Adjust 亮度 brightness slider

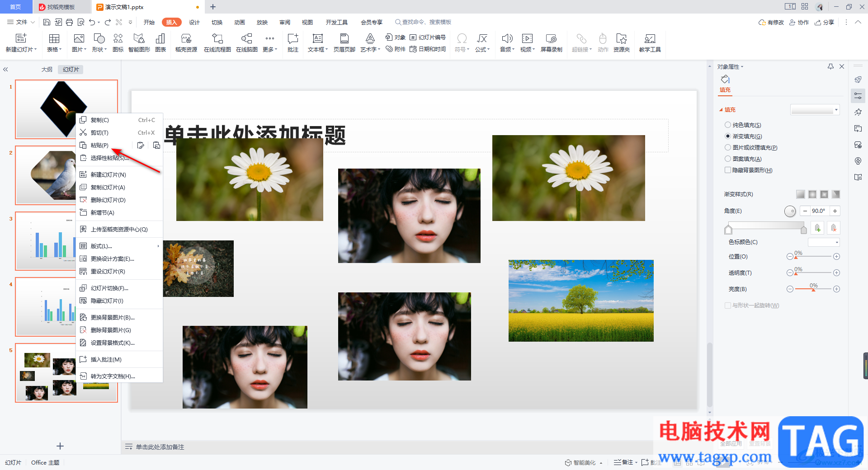(813, 289)
